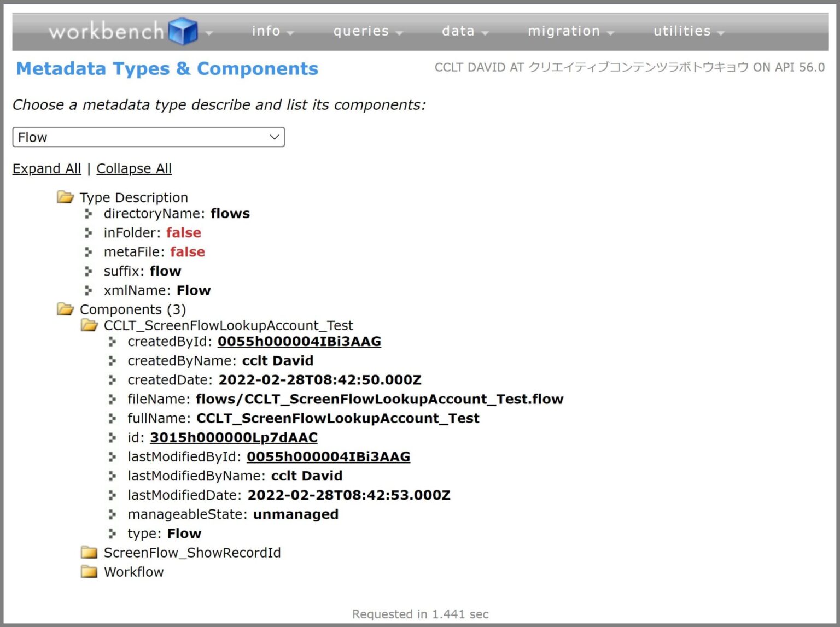Viewport: 840px width, 627px height.
Task: Click the node icon beside manageableState
Action: coord(113,514)
